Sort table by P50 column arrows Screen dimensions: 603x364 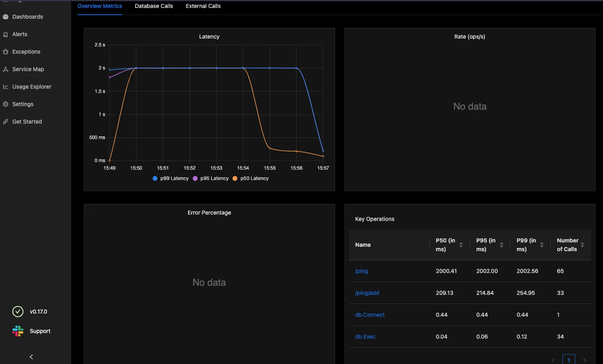click(461, 245)
